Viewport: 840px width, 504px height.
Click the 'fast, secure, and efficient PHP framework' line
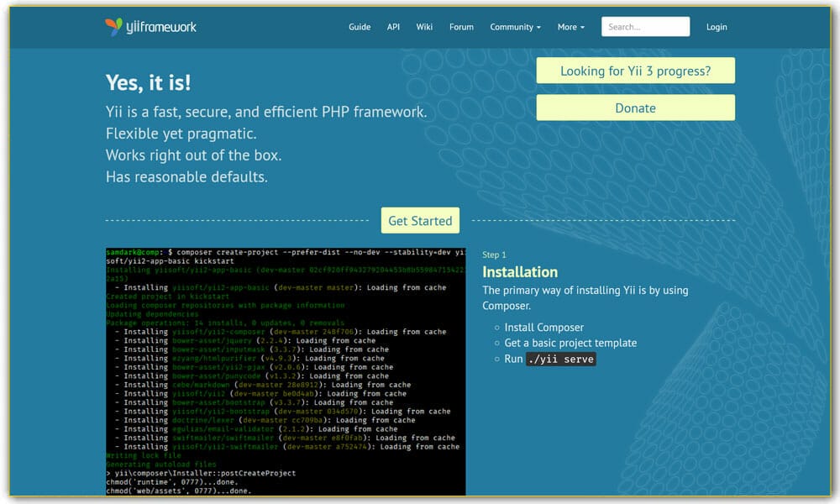(x=266, y=112)
